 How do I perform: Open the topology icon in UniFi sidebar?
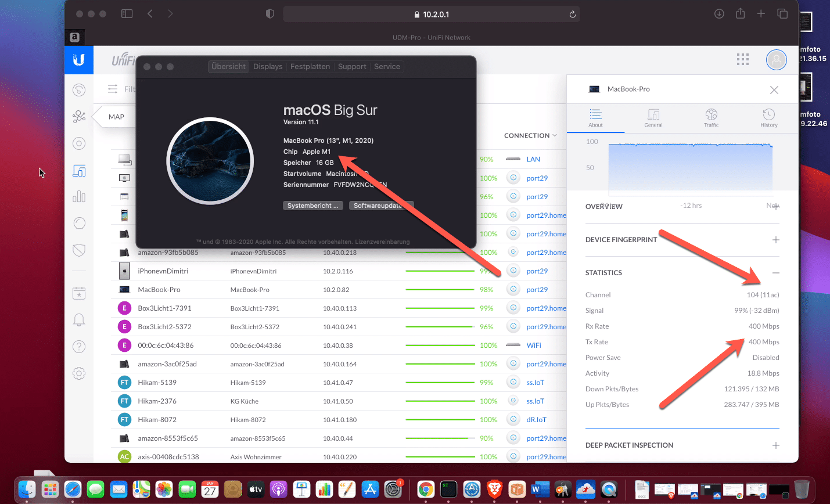[x=79, y=117]
